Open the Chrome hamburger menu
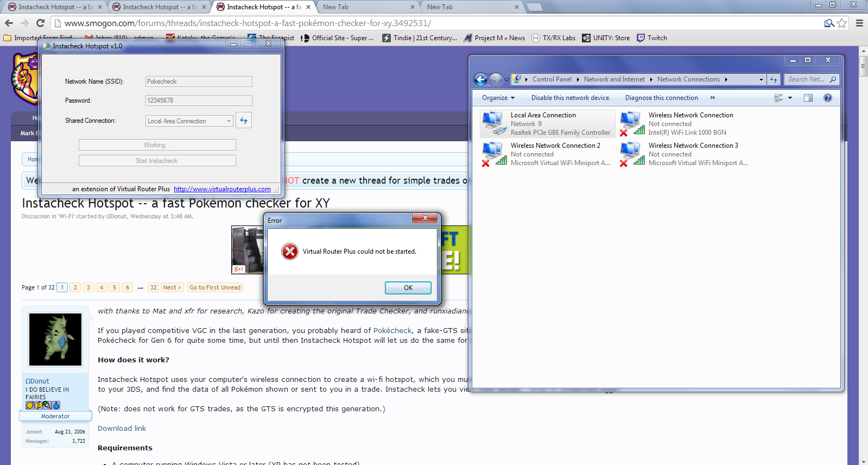Screen dimensions: 868x465 859,23
